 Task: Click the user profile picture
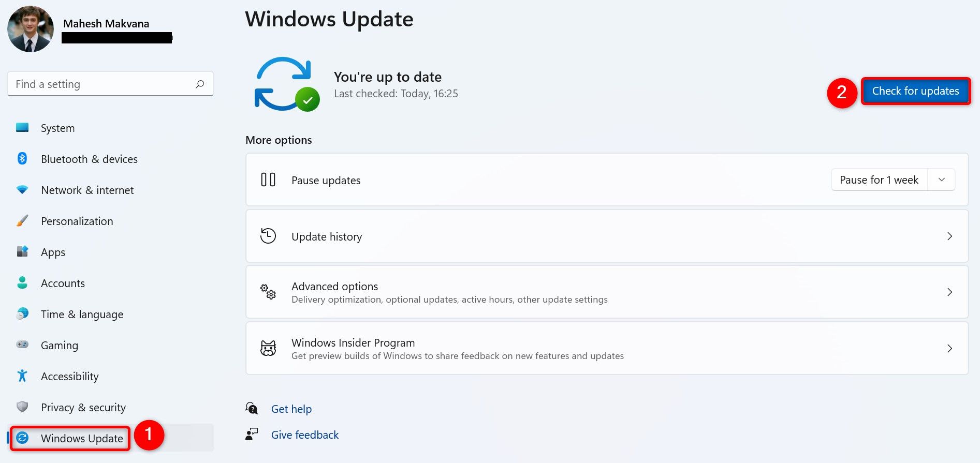click(x=31, y=29)
